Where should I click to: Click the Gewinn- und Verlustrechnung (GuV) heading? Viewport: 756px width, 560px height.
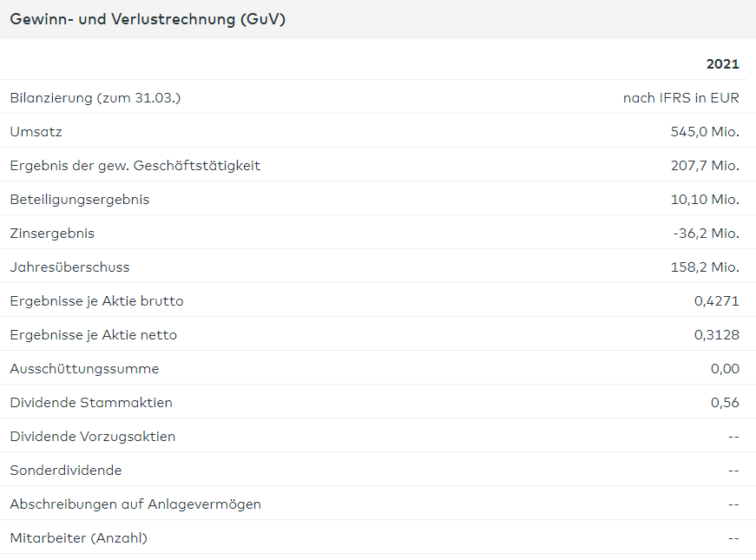[x=148, y=19]
